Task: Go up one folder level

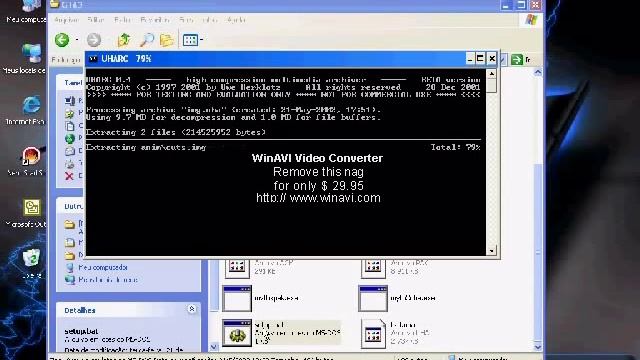Action: (x=124, y=40)
